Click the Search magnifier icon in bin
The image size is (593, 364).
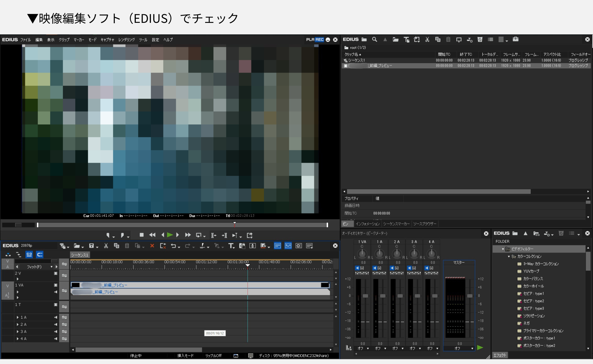tap(375, 39)
